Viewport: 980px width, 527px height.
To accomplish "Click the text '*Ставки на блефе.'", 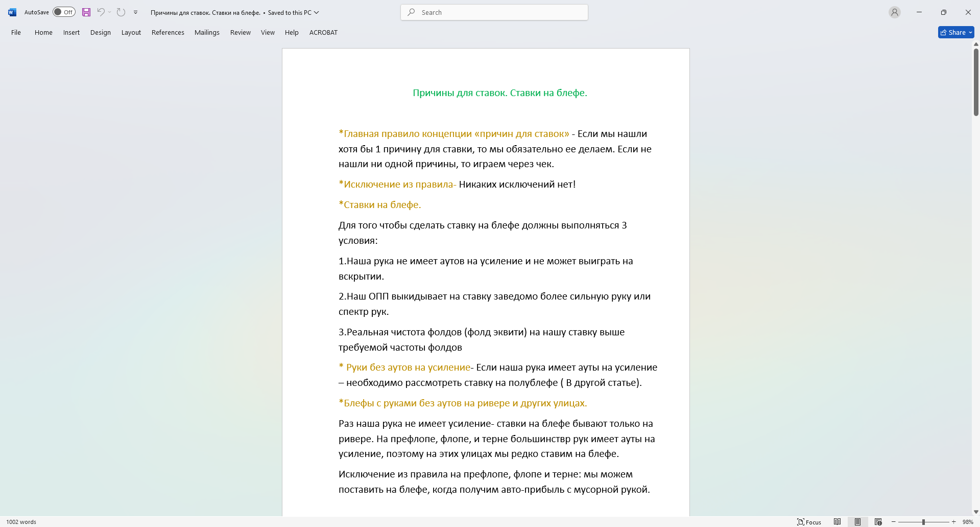I will (380, 205).
